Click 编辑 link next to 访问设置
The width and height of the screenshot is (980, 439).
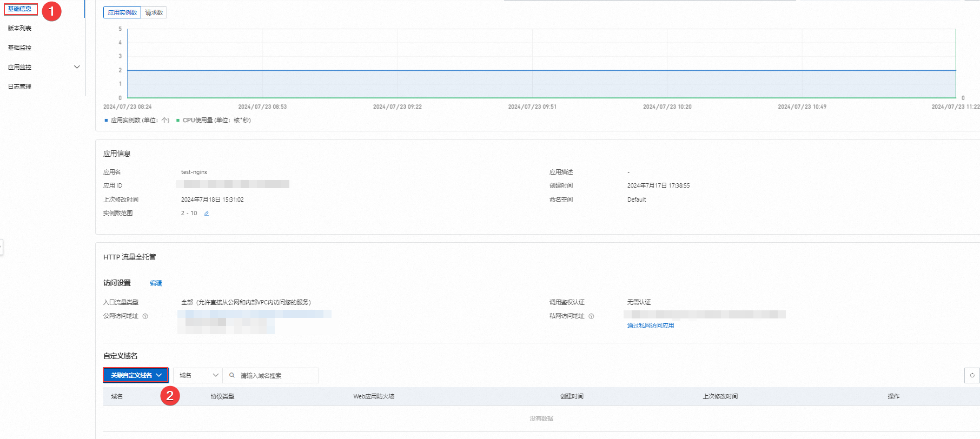(156, 283)
